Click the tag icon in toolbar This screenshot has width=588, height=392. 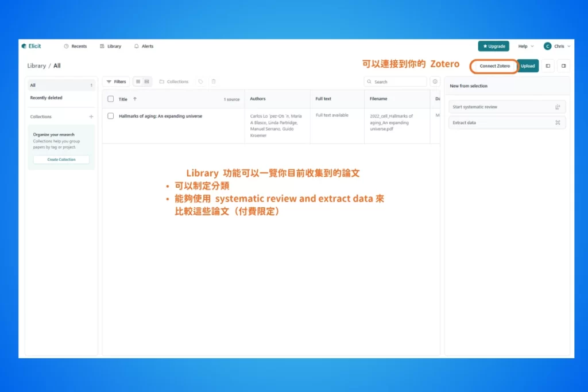click(x=200, y=81)
